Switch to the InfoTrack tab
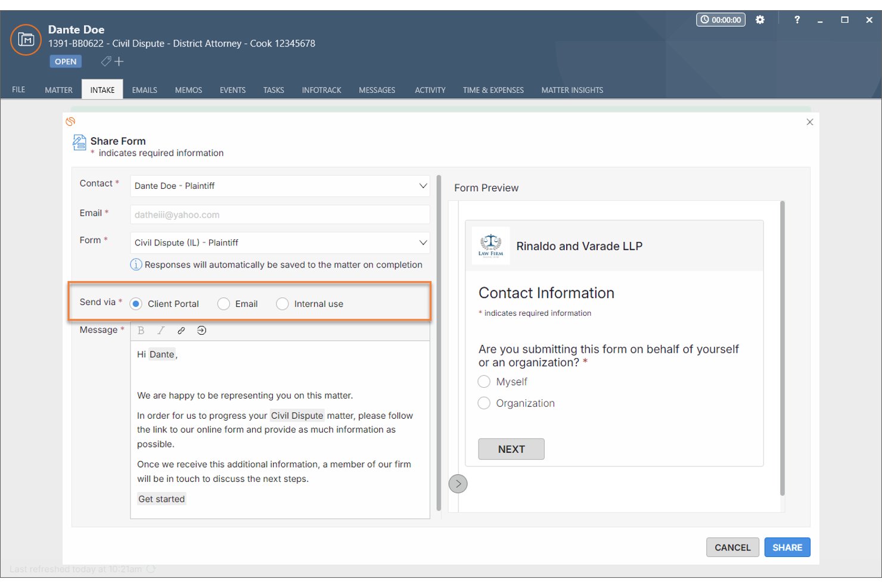Viewport: 882px width, 588px height. (322, 90)
